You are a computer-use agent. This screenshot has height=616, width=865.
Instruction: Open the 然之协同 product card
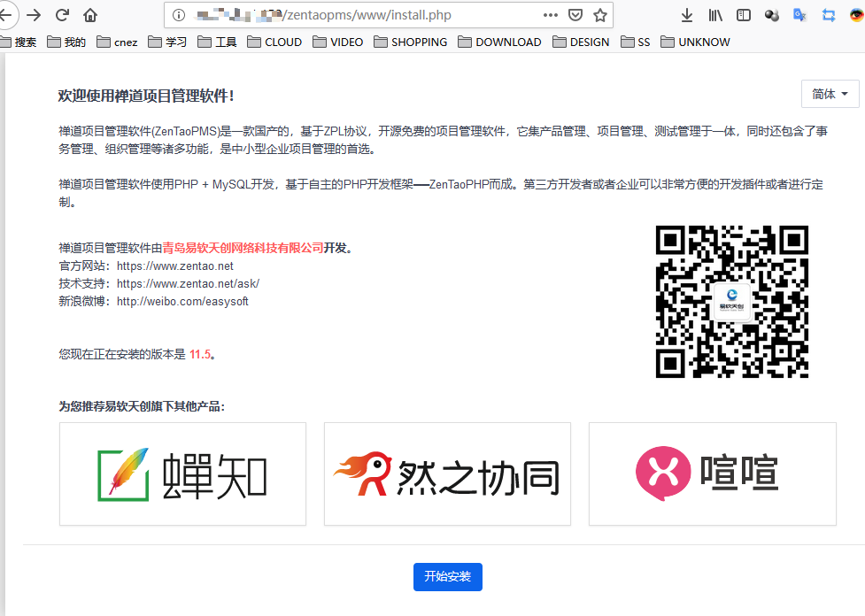(x=447, y=474)
